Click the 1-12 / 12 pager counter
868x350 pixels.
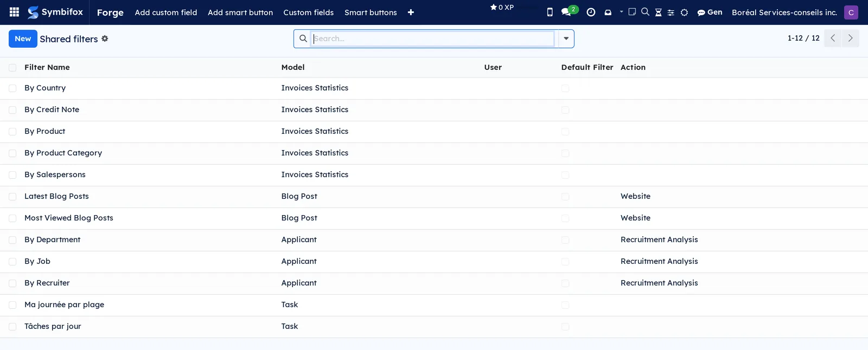point(803,38)
